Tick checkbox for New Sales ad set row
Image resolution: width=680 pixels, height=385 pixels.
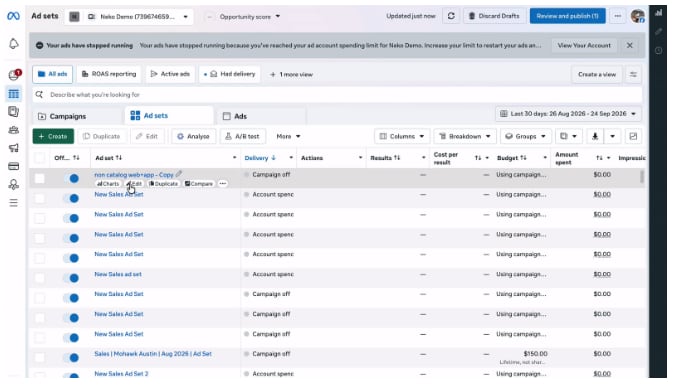(39, 278)
